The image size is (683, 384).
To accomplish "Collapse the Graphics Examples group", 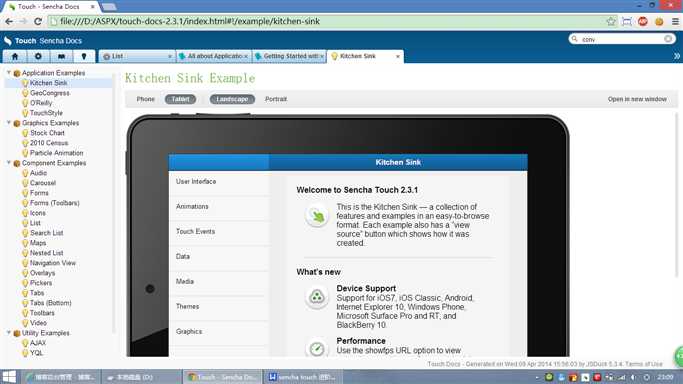I will pos(9,123).
